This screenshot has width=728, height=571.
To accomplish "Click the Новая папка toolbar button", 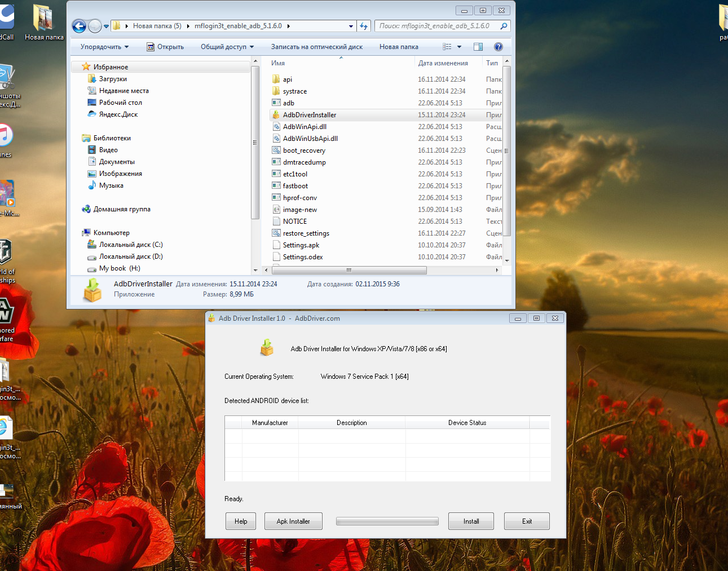I will pos(399,47).
